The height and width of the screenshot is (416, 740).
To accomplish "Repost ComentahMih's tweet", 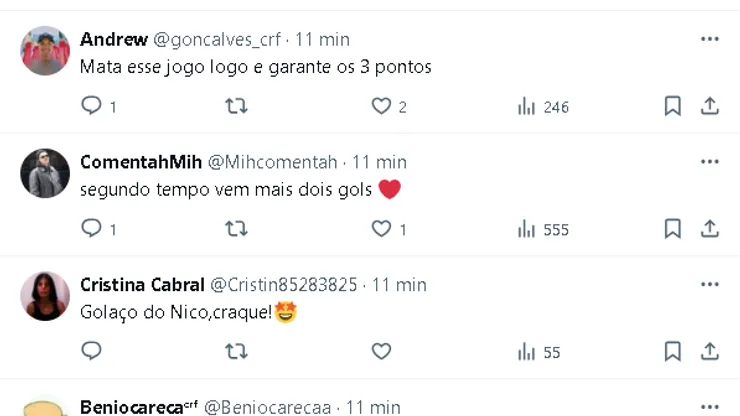I will (x=236, y=229).
